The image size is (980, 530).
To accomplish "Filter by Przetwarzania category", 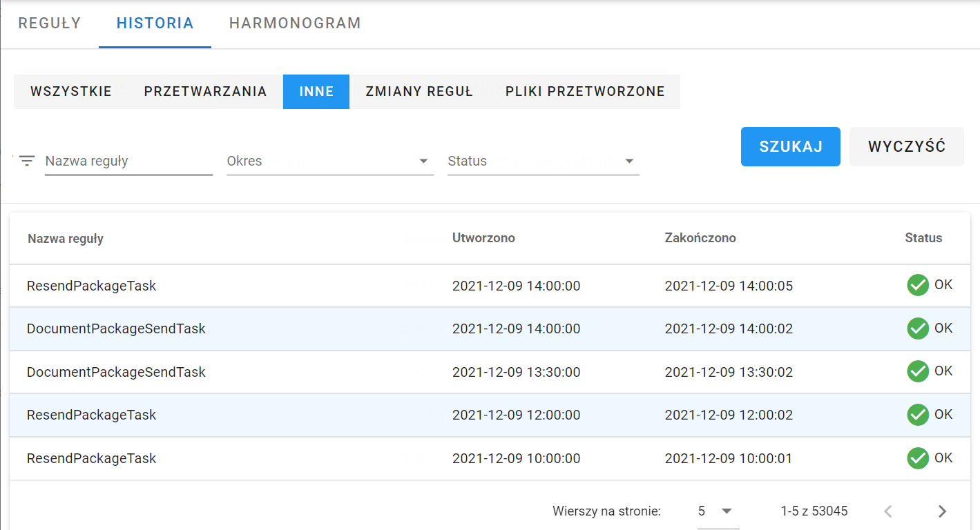I will (x=205, y=92).
